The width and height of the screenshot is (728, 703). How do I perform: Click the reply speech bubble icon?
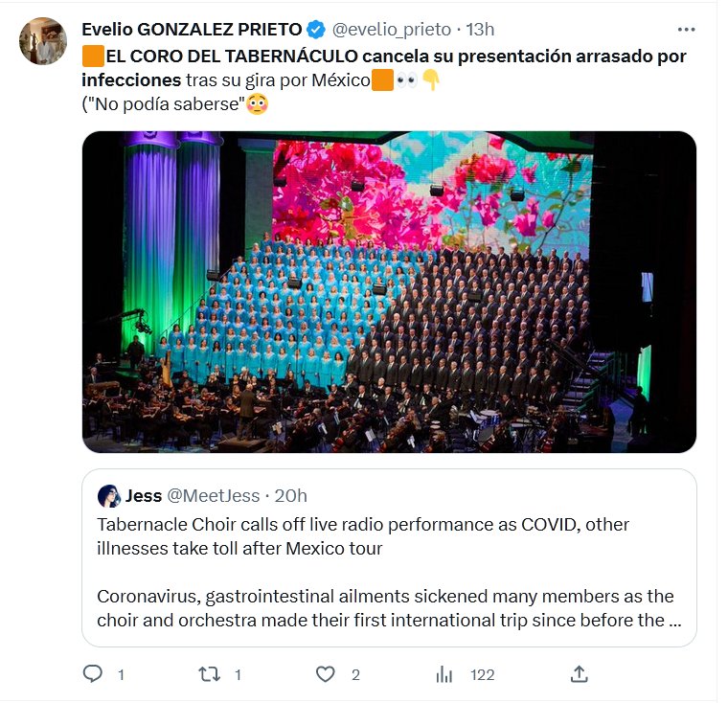(x=92, y=674)
